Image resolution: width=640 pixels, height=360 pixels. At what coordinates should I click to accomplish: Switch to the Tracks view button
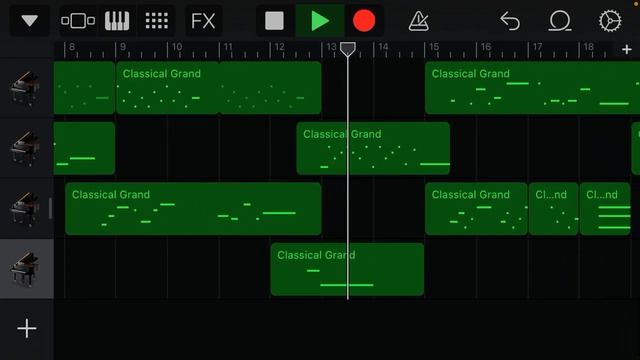pyautogui.click(x=78, y=20)
